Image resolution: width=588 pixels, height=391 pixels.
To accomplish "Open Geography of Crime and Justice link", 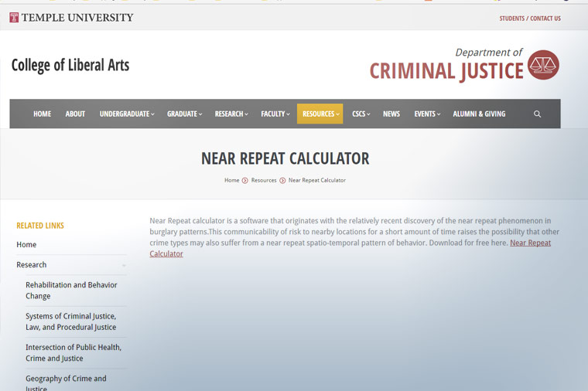I will pyautogui.click(x=66, y=382).
